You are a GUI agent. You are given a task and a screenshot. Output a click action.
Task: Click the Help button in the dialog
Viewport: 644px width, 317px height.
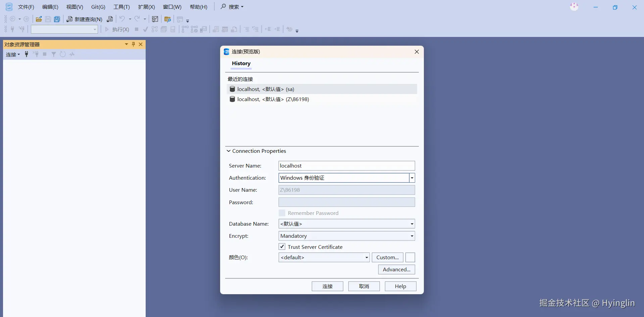coord(400,286)
